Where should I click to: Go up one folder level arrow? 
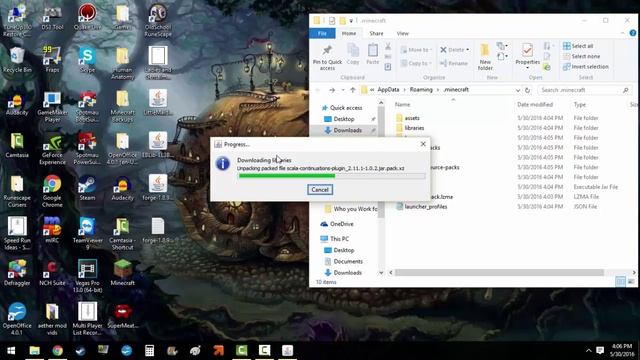click(353, 90)
